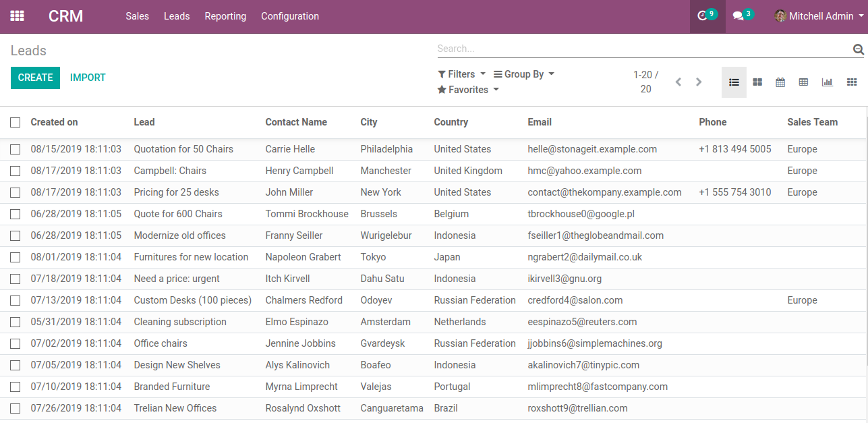Check the Pricing for 25 desks row

[15, 192]
